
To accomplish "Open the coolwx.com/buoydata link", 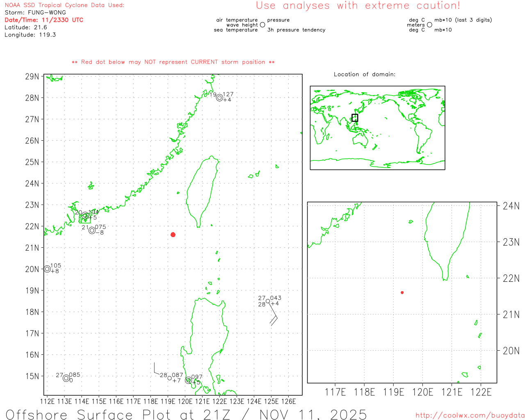I will pyautogui.click(x=470, y=415).
